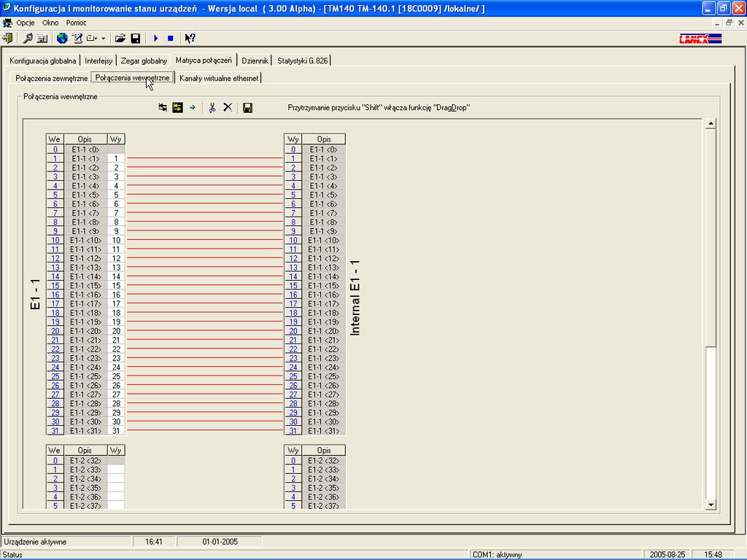Image resolution: width=747 pixels, height=560 pixels.
Task: Expand the dropdown arrow after the folder icon
Action: tap(103, 39)
